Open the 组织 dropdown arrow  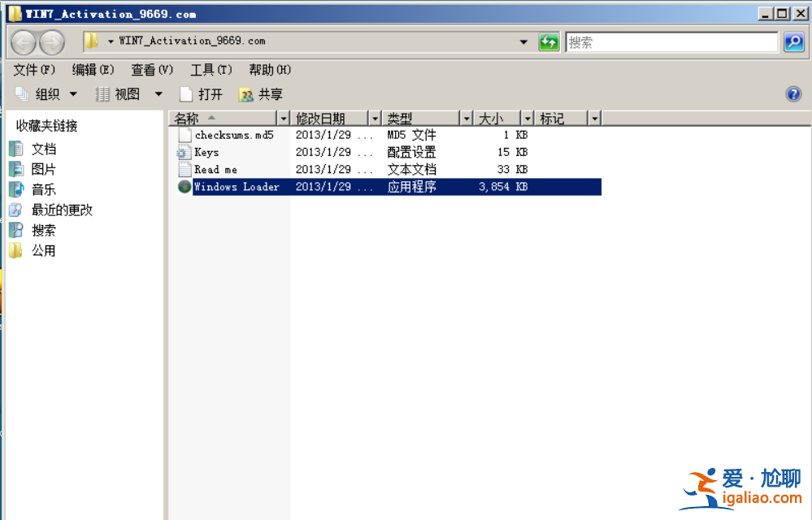point(72,93)
